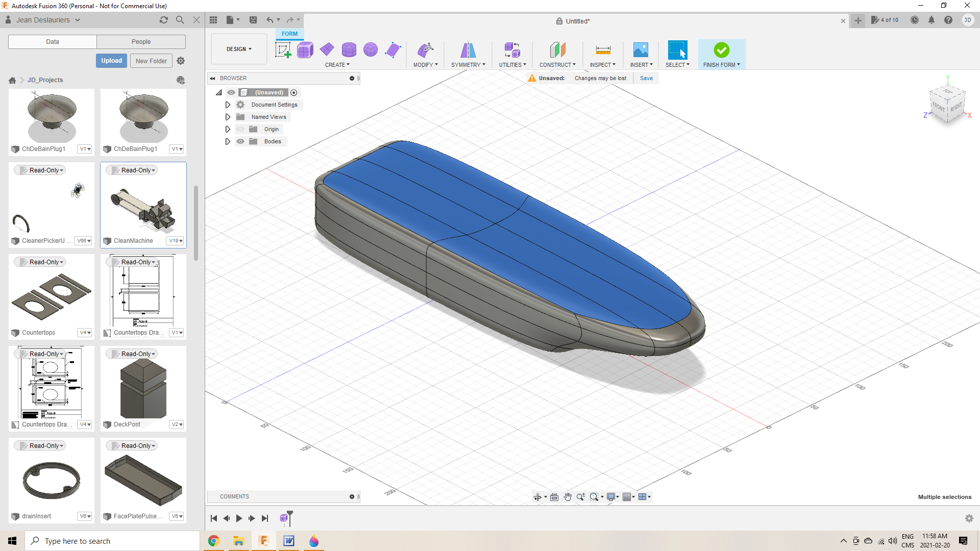Open the UTILITIES menu
The height and width of the screenshot is (551, 980).
pos(512,65)
